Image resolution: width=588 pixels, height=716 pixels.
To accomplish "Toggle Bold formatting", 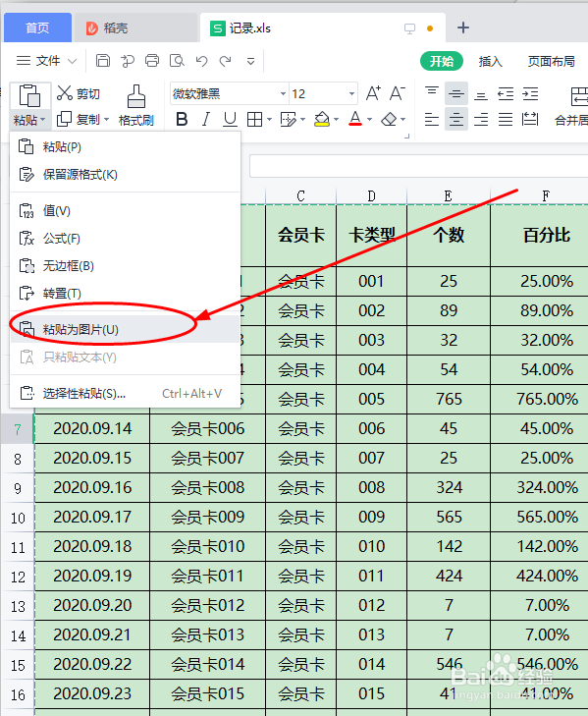I will [x=182, y=120].
